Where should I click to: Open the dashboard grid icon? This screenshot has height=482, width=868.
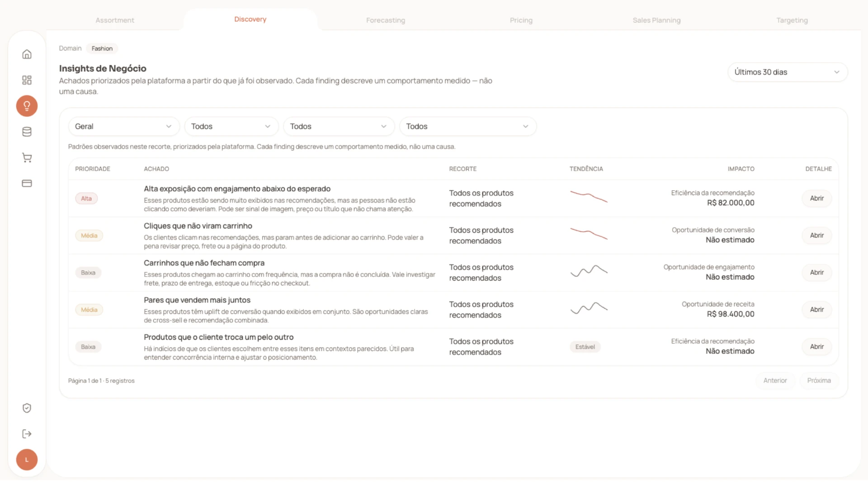(x=27, y=80)
